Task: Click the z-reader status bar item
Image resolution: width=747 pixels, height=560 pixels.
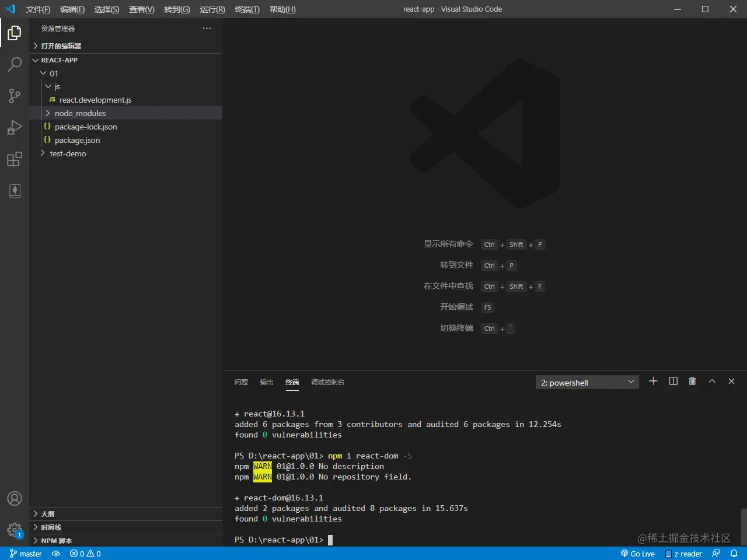Action: click(x=683, y=554)
